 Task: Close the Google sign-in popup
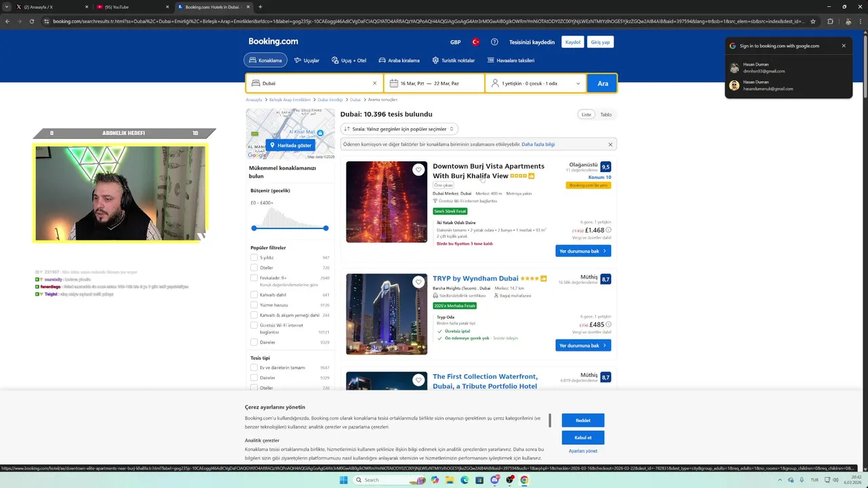pos(844,46)
